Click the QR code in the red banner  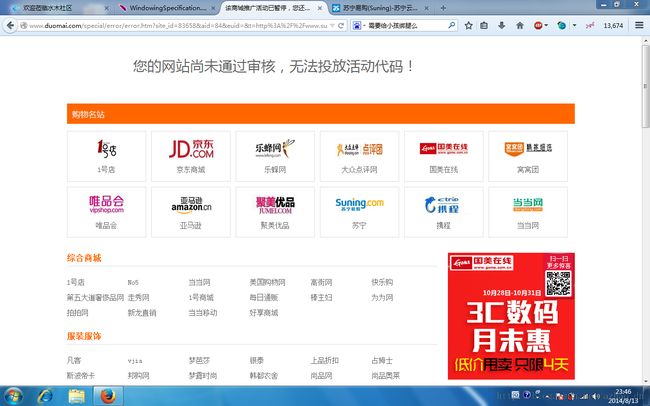(558, 284)
